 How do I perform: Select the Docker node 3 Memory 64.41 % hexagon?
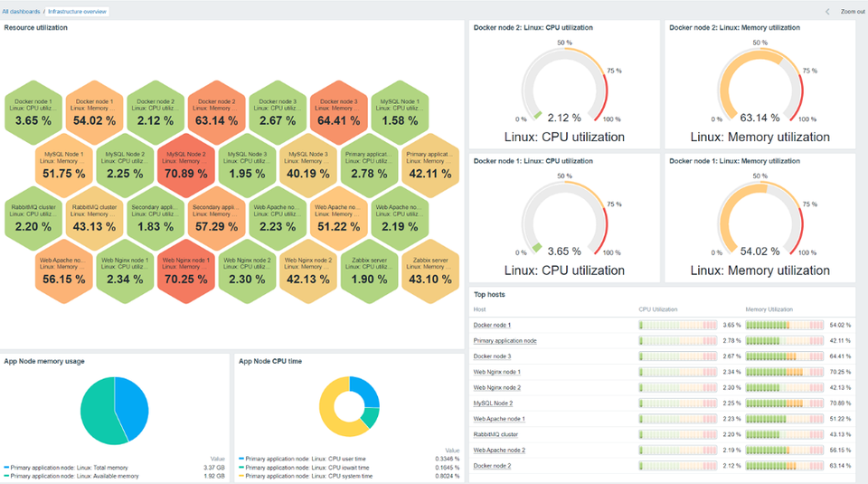[339, 113]
